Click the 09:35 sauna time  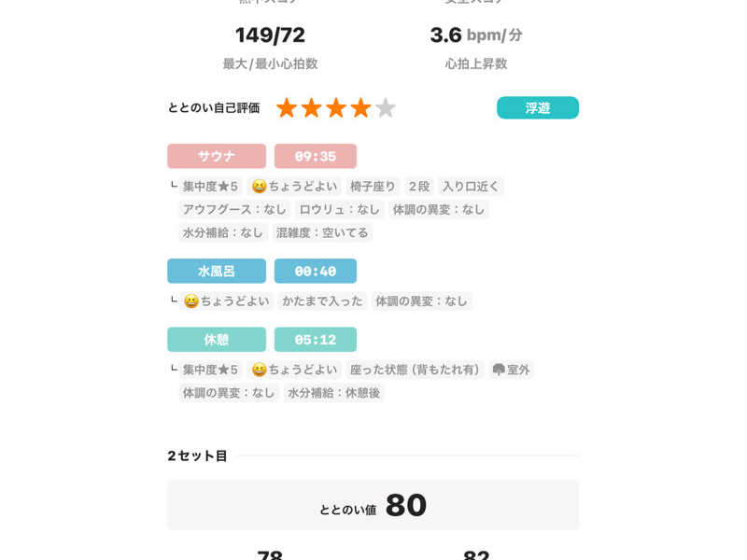tap(316, 156)
